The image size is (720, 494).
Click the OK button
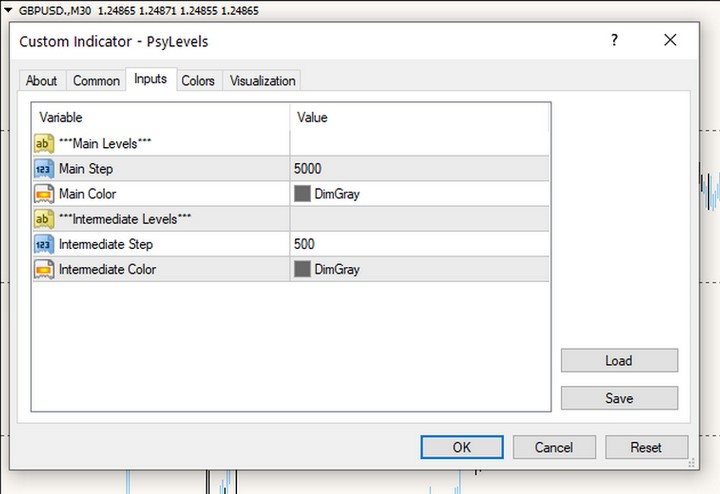[x=461, y=447]
